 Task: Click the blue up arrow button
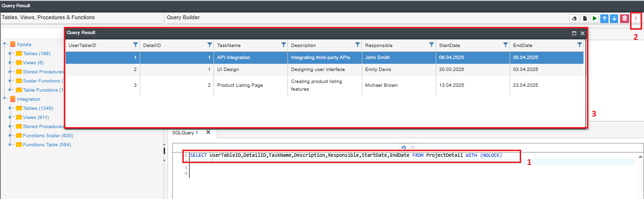point(605,18)
